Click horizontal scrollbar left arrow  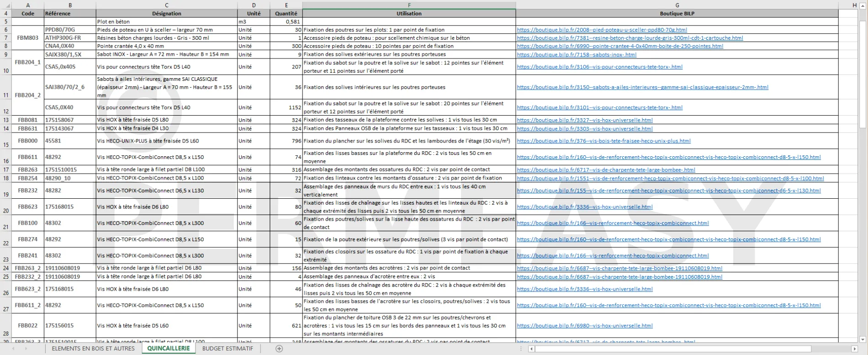(531, 349)
